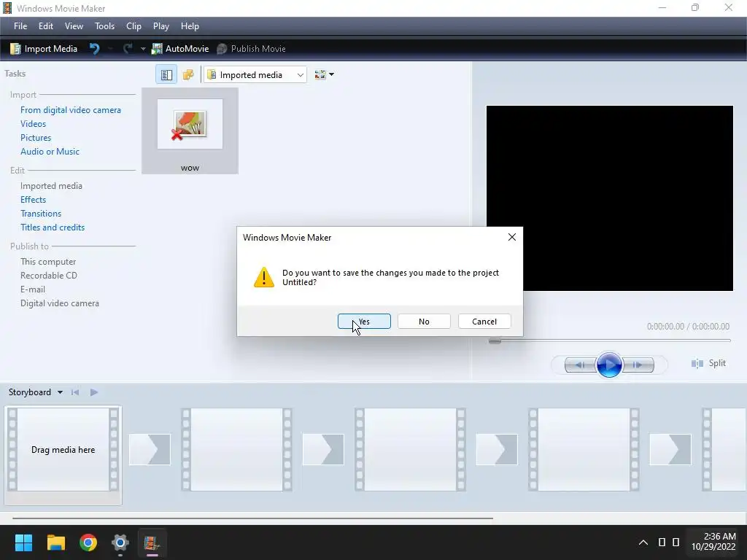Screen dimensions: 747x560
Task: Import Pictures from the Tasks pane
Action: (x=36, y=138)
